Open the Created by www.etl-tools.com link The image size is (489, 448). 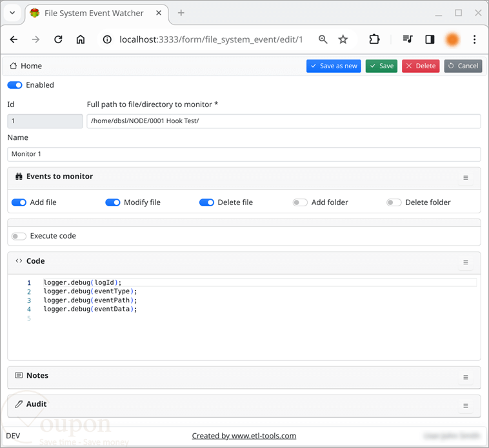(x=244, y=436)
